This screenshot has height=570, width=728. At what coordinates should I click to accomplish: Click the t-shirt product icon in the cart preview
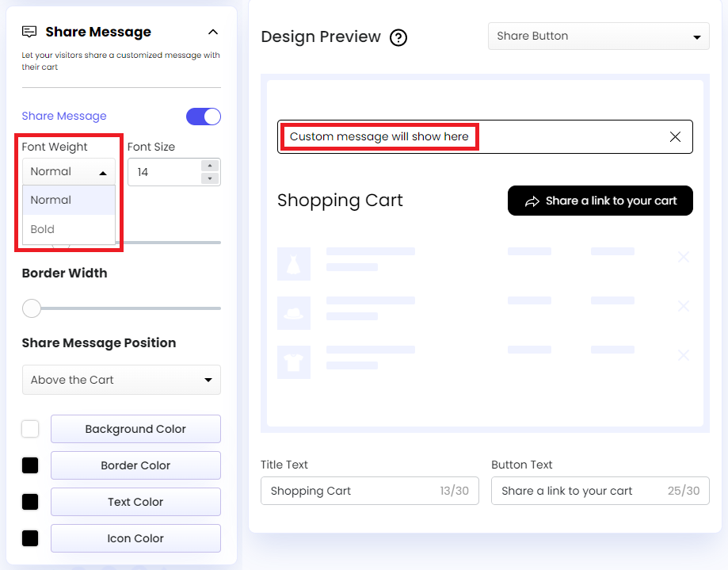(x=294, y=362)
